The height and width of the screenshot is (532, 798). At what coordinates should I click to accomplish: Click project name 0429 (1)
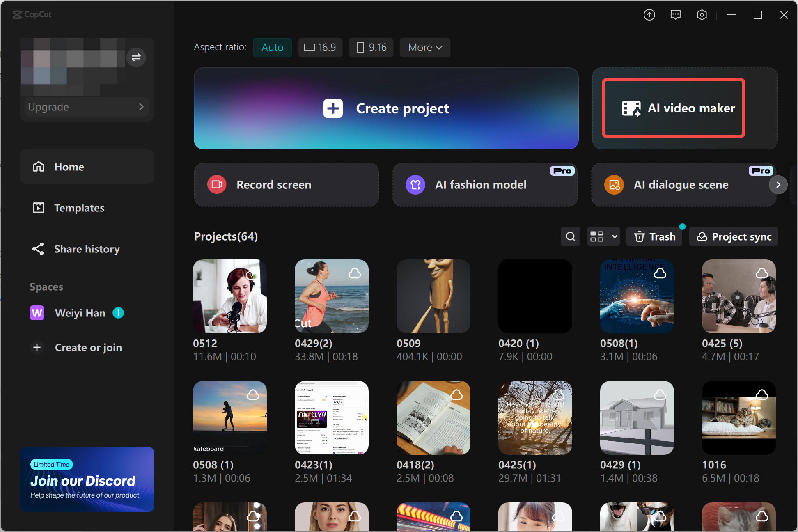[620, 465]
